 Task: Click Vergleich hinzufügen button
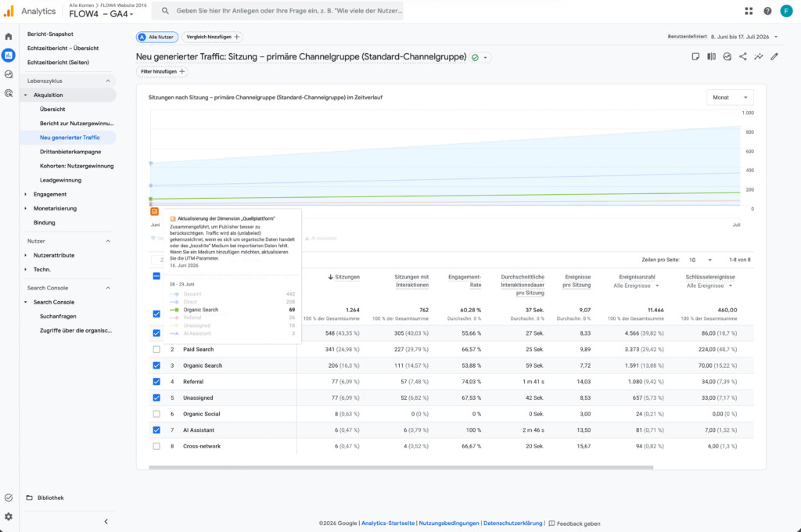pos(212,37)
